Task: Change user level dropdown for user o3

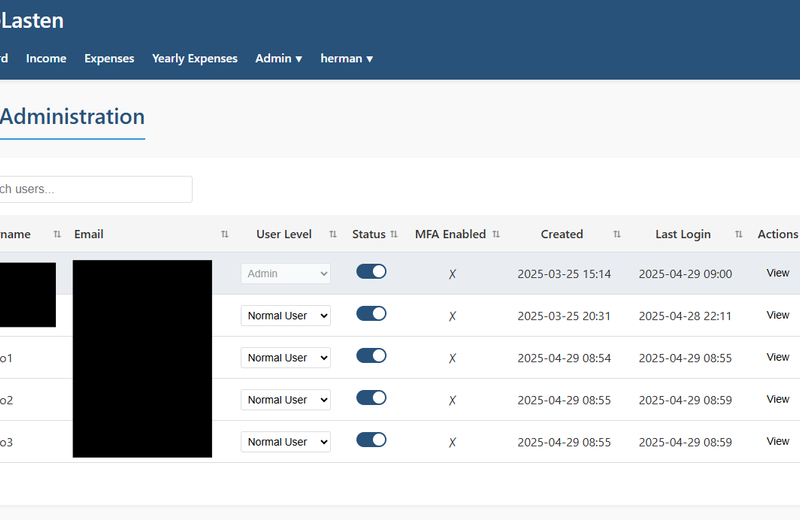Action: pos(286,442)
